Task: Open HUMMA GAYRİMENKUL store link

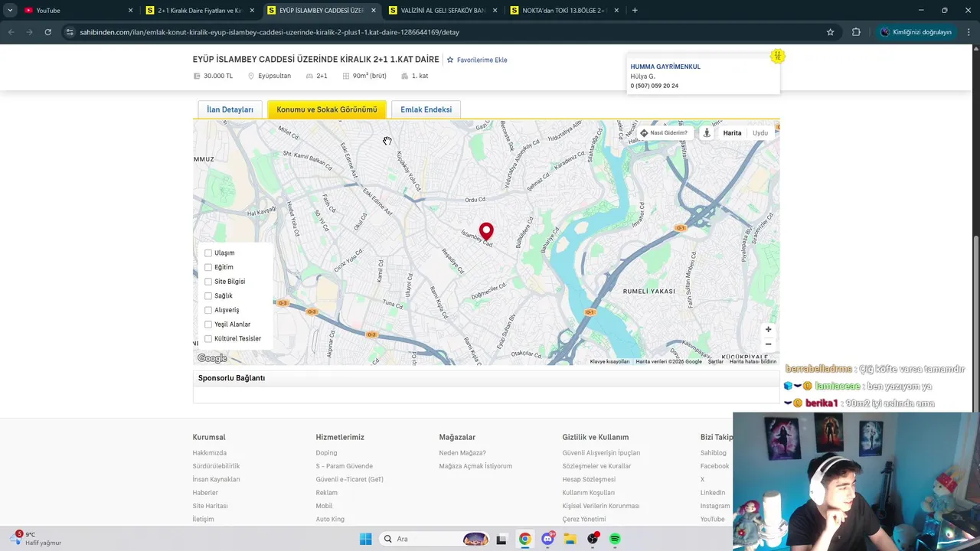Action: (665, 67)
